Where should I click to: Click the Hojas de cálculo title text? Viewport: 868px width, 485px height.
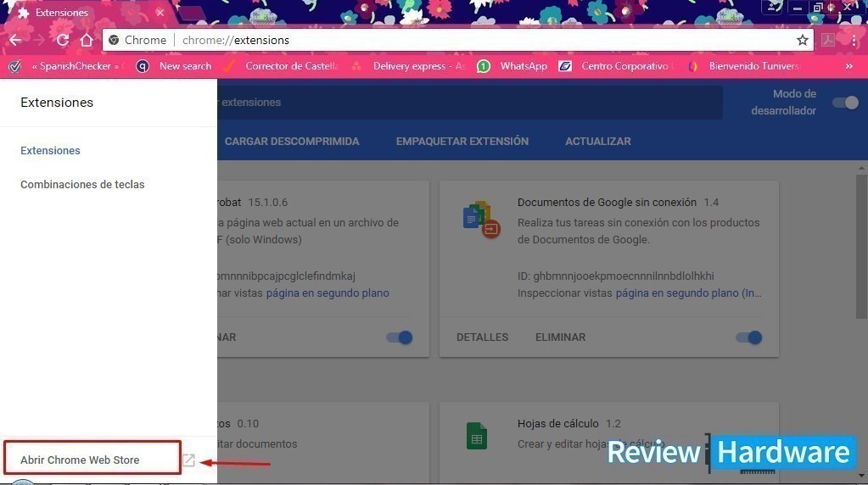[x=558, y=424]
